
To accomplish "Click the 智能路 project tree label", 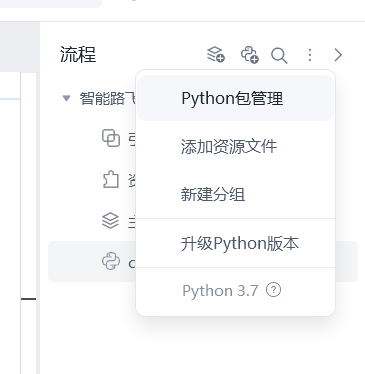I will coord(107,99).
